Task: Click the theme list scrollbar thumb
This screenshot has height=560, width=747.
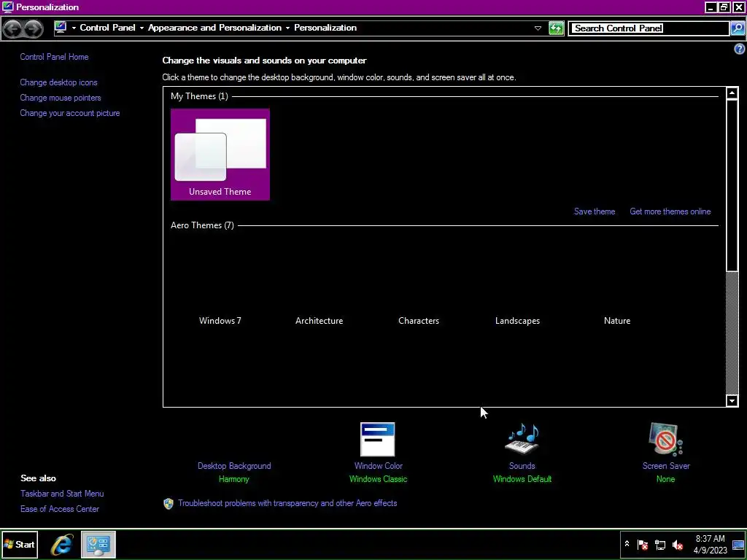Action: pyautogui.click(x=732, y=184)
